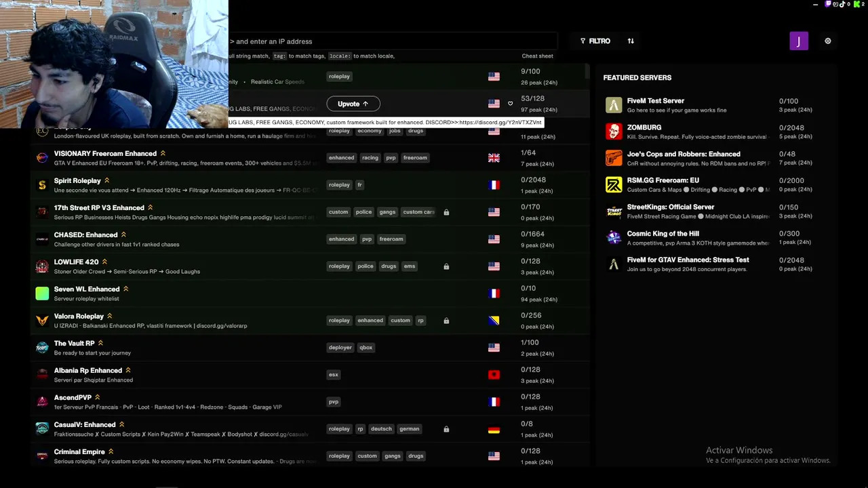Open settings with the gear icon

pyautogui.click(x=828, y=41)
